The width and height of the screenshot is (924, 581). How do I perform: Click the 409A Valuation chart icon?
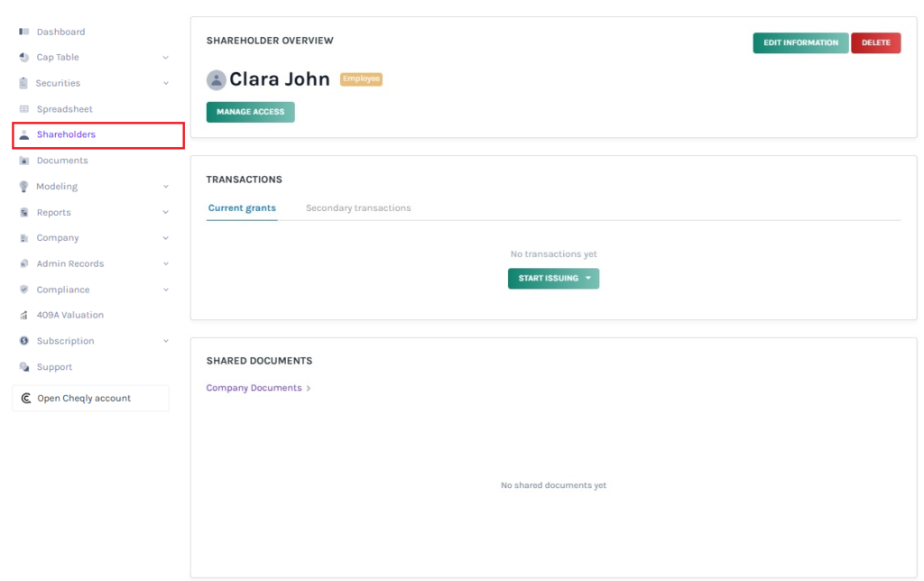pyautogui.click(x=24, y=316)
